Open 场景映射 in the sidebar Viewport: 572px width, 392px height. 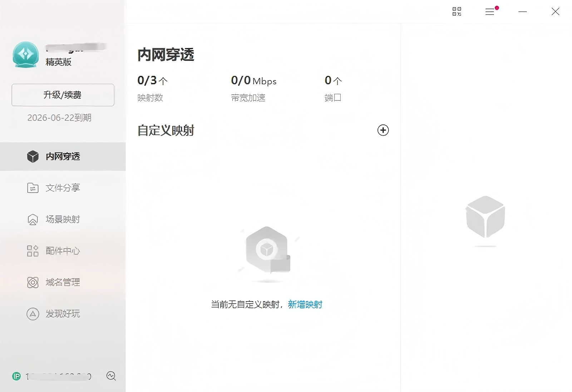pos(63,219)
